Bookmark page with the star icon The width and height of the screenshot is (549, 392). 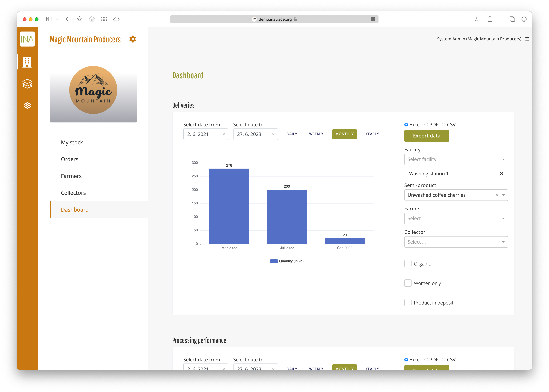click(79, 19)
